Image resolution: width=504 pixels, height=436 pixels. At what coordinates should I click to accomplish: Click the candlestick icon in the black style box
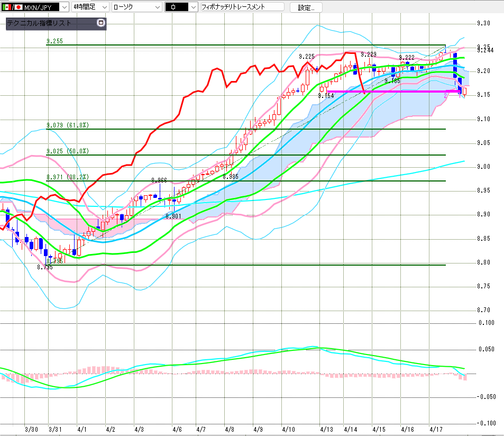pyautogui.click(x=176, y=7)
